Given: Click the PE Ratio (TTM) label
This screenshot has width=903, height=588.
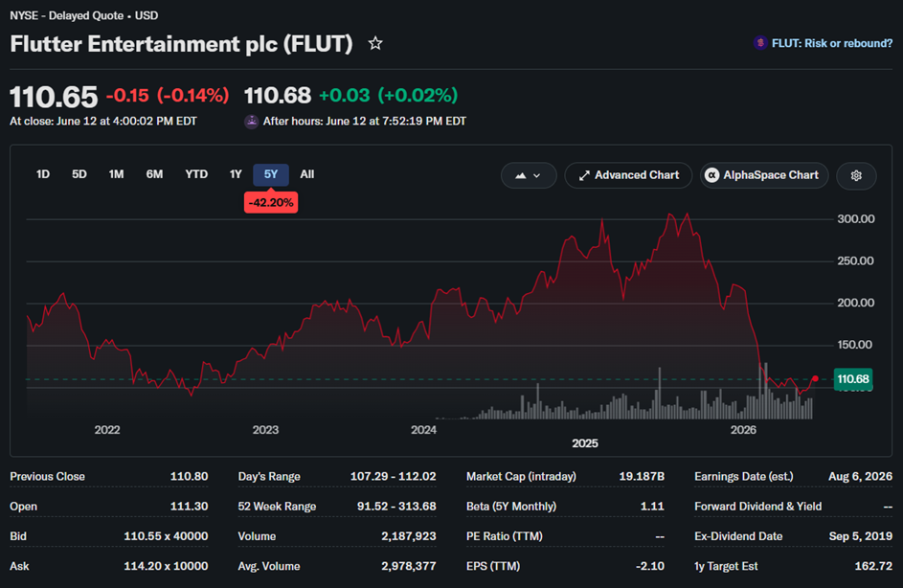Looking at the screenshot, I should tap(505, 536).
